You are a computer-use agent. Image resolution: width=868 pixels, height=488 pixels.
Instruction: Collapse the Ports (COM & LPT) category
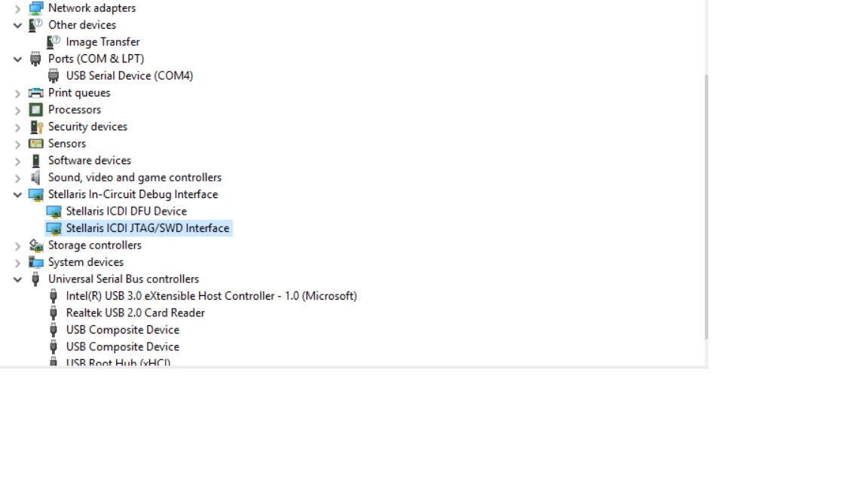click(17, 59)
